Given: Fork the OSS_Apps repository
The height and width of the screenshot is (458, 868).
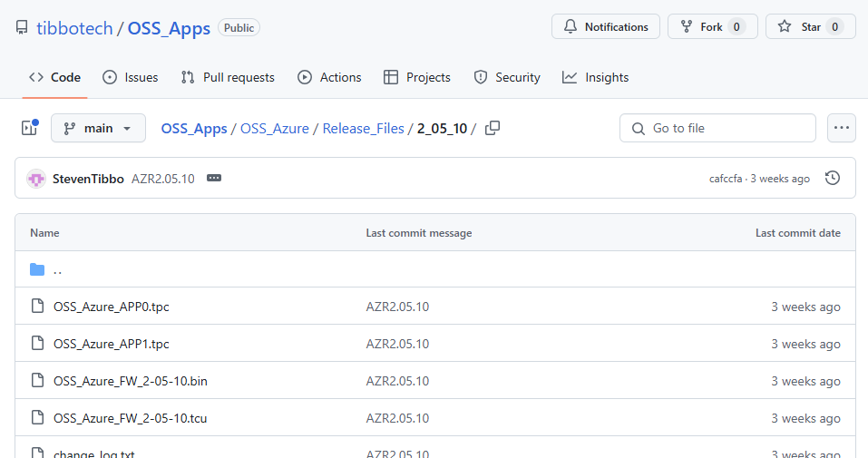Looking at the screenshot, I should pyautogui.click(x=712, y=27).
